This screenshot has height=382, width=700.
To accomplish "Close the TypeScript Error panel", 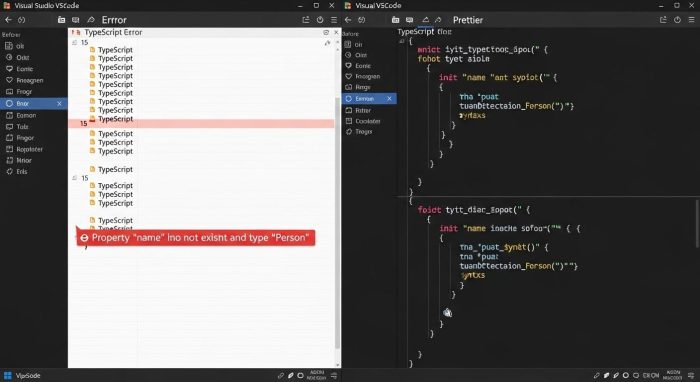I will (x=336, y=33).
